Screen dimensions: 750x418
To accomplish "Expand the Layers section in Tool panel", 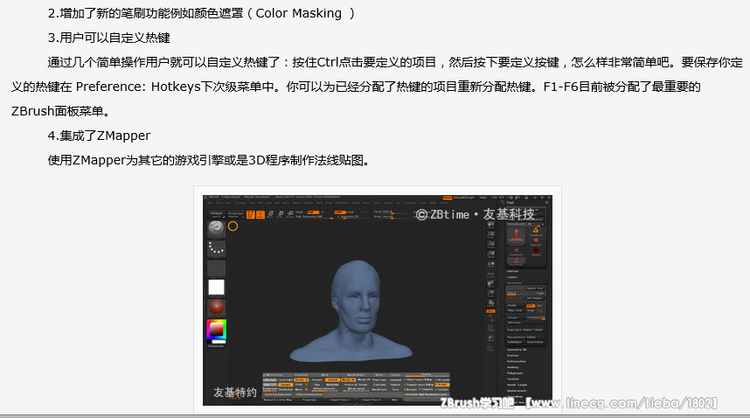I will coord(512,277).
